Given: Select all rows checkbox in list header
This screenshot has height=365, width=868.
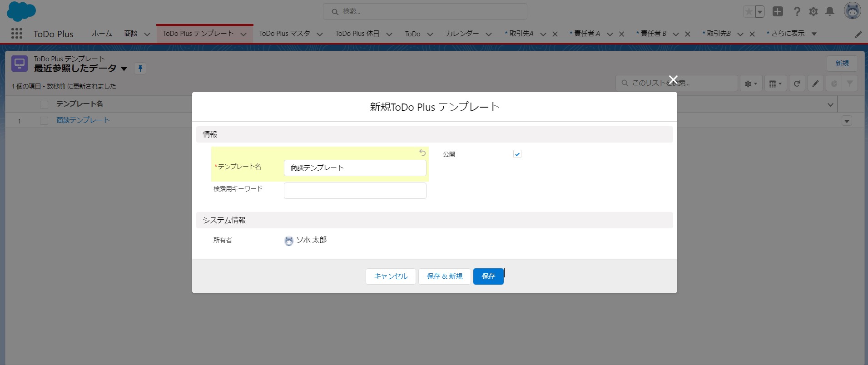Looking at the screenshot, I should [44, 105].
